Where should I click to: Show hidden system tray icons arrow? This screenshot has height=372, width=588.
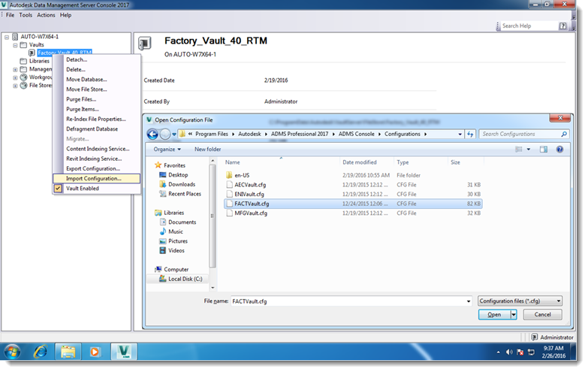pyautogui.click(x=498, y=352)
